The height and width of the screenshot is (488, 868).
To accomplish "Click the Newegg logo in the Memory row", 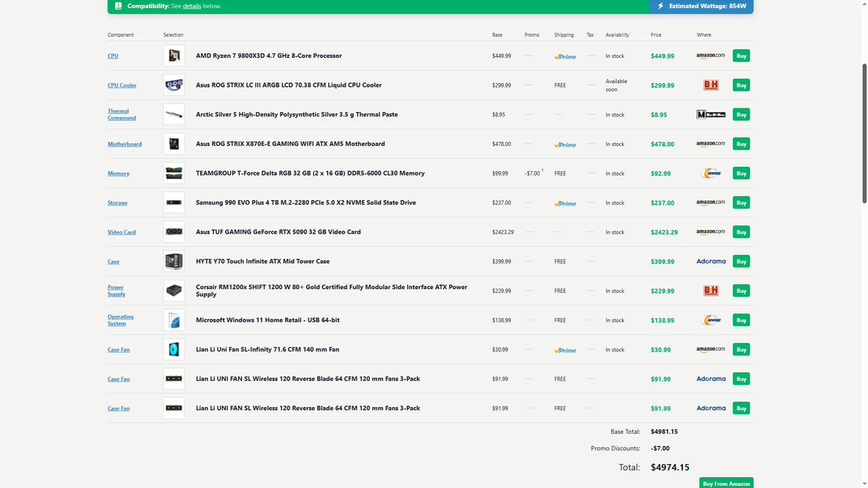I will coord(711,174).
